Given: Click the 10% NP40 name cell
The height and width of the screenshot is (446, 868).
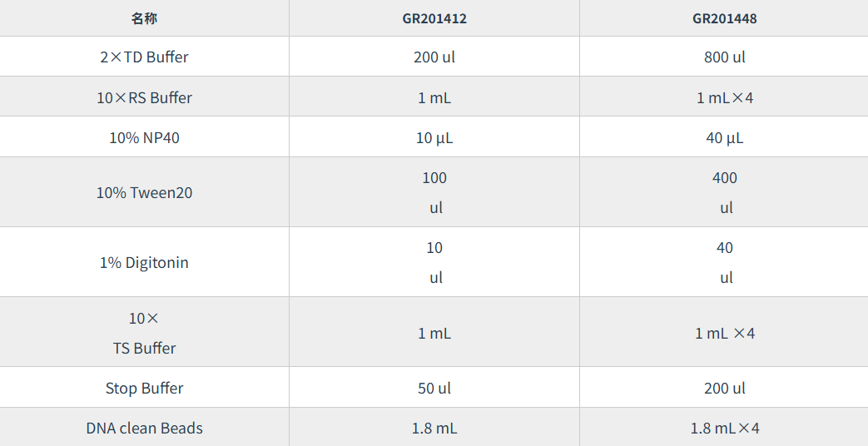Looking at the screenshot, I should [144, 137].
